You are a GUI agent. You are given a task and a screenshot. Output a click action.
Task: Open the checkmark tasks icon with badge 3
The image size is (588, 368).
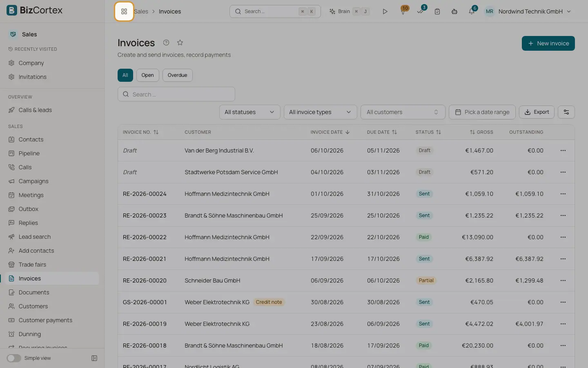tap(421, 11)
